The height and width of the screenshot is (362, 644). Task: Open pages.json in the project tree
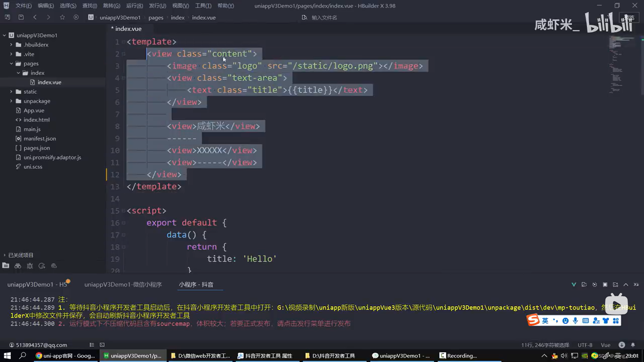tap(37, 148)
